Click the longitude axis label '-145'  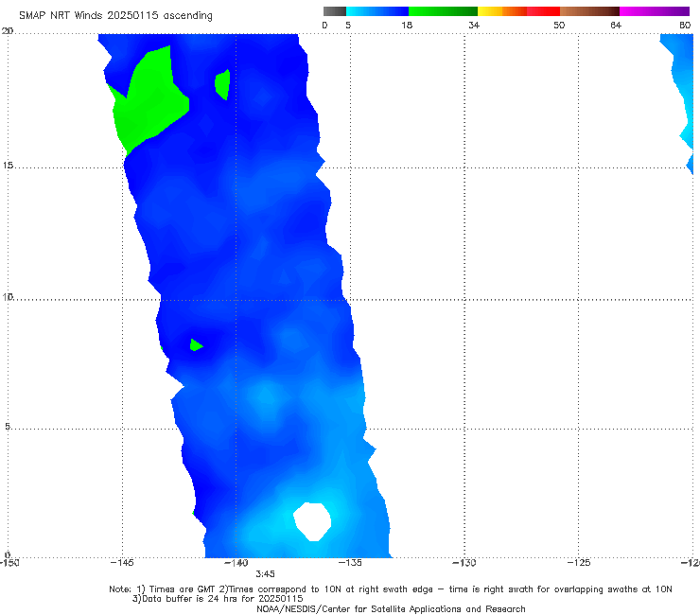122,563
